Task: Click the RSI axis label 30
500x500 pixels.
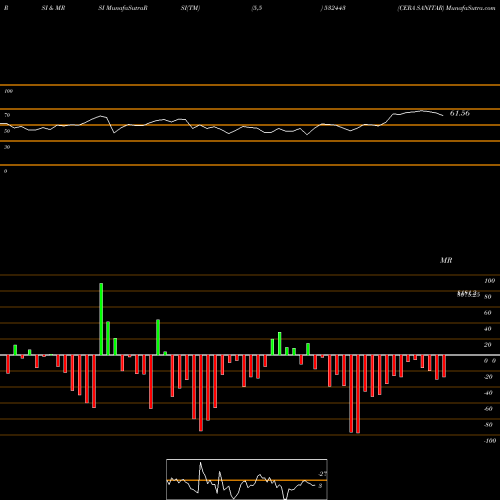Action: [7, 147]
